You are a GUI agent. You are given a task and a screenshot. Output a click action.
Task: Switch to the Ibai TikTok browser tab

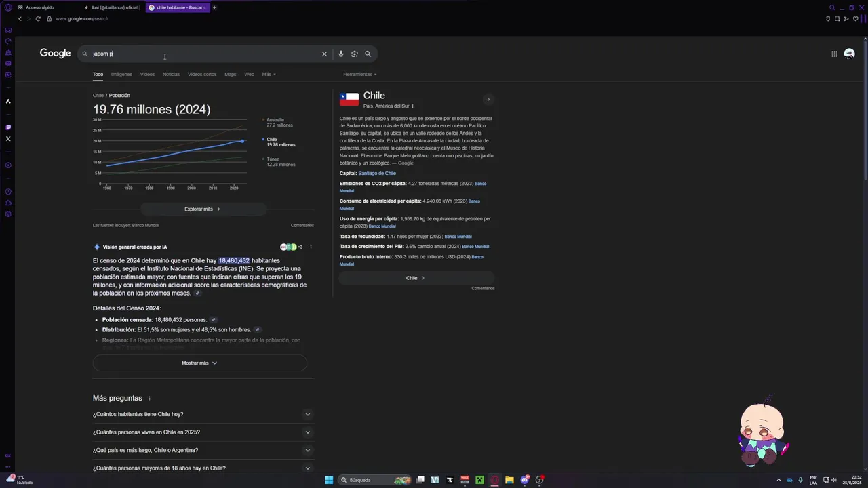point(112,7)
